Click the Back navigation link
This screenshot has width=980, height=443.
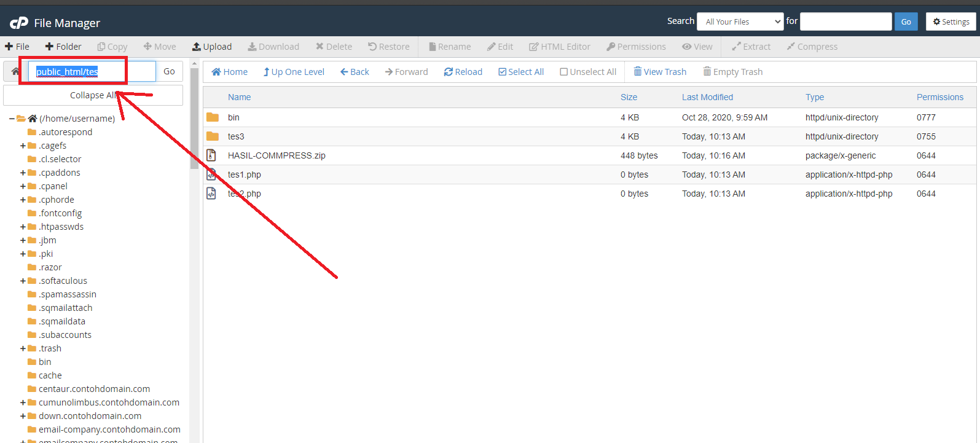click(355, 72)
